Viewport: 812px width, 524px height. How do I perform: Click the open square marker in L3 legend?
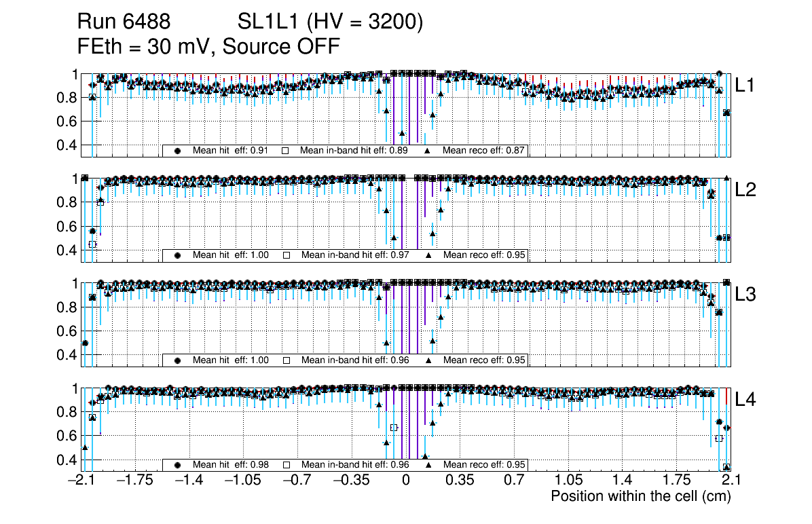tap(286, 360)
